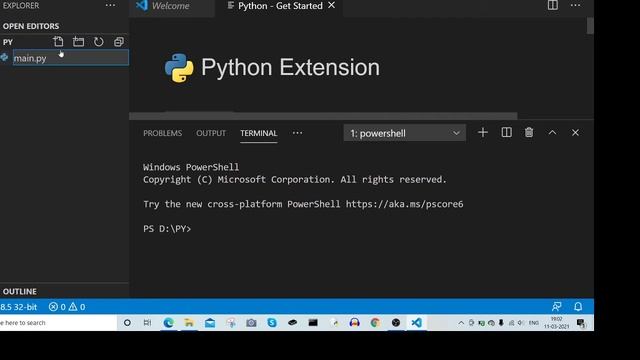Click the Visual Studio Code taskbar icon
Viewport: 640px width, 360px height.
(x=416, y=323)
